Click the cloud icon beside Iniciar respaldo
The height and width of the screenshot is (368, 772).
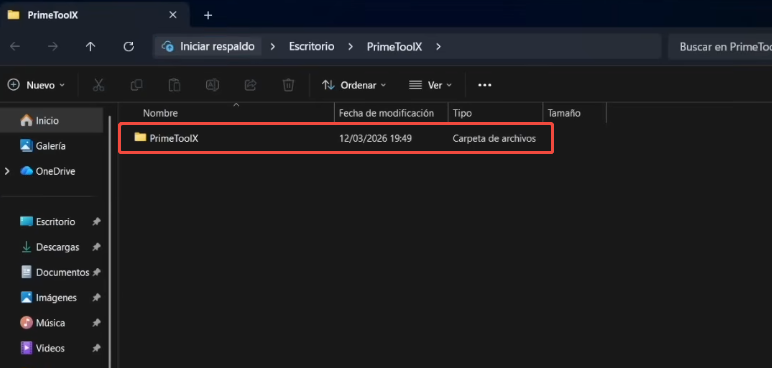tap(168, 47)
